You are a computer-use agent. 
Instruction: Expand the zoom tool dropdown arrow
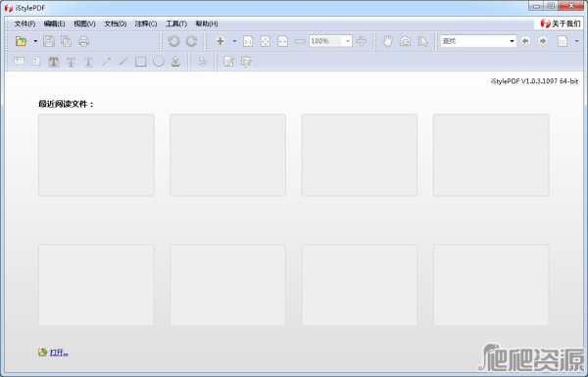[x=234, y=41]
